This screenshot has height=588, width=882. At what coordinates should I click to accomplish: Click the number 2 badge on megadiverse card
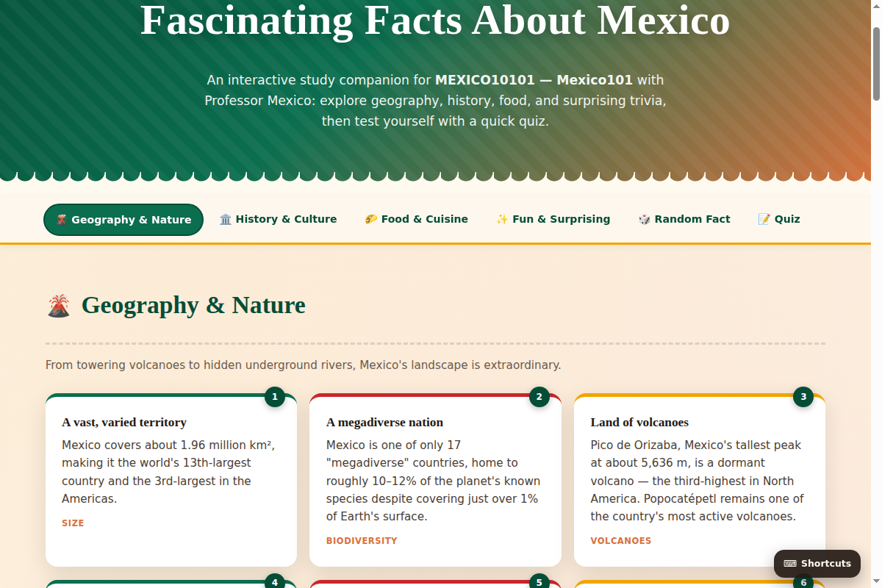[x=539, y=397]
